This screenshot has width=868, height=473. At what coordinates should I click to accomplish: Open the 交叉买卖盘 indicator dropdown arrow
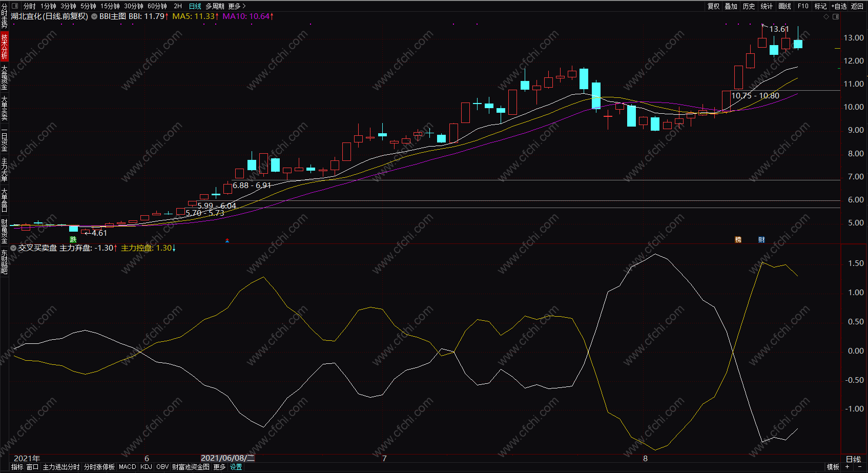click(13, 248)
